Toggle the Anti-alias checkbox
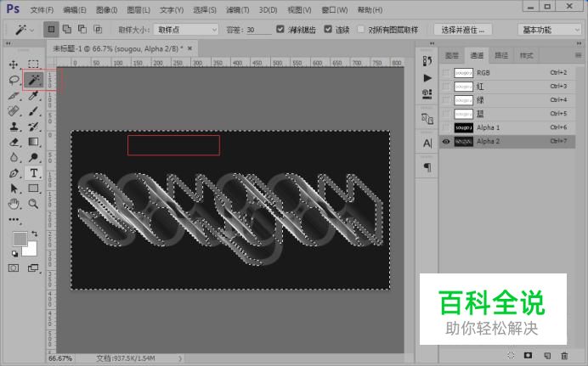The height and width of the screenshot is (366, 588). pyautogui.click(x=280, y=29)
